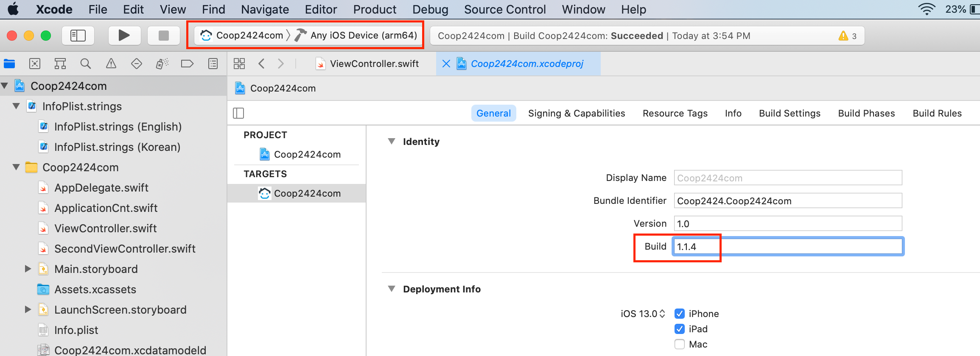This screenshot has width=980, height=356.
Task: Click the Version field showing 1.0
Action: click(788, 224)
